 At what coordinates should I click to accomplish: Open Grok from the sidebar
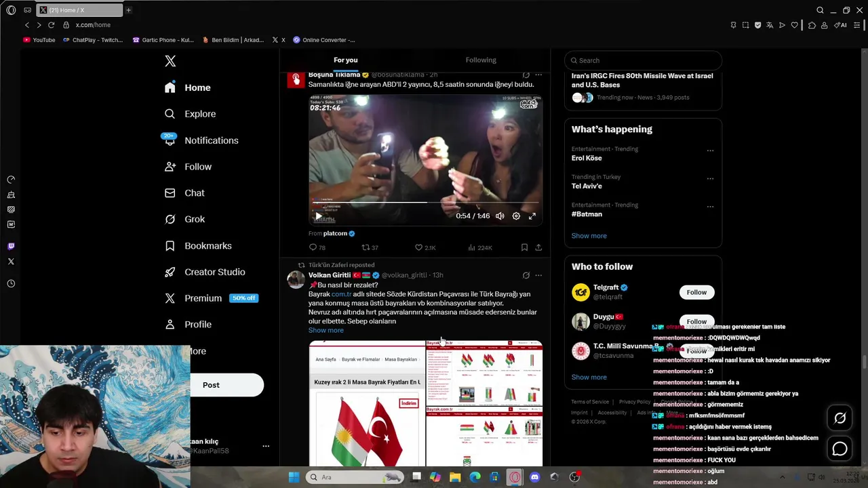pos(185,220)
